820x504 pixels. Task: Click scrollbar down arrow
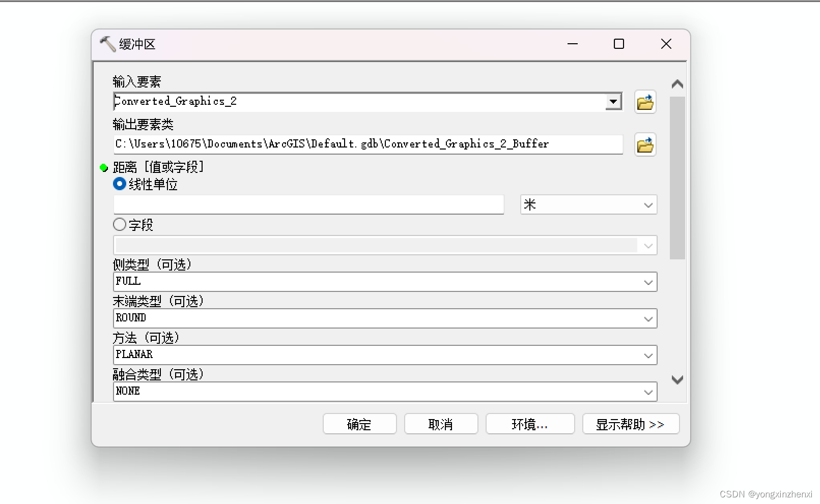point(677,379)
